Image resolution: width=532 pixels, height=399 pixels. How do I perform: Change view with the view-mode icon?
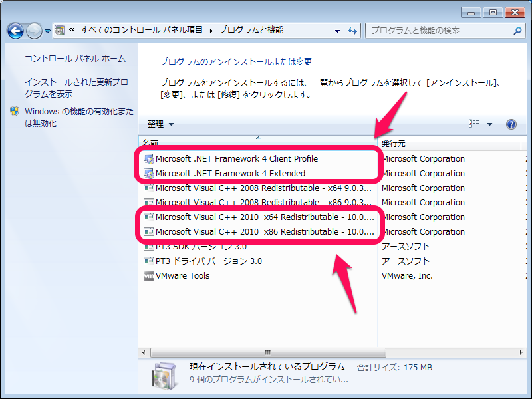tap(474, 124)
